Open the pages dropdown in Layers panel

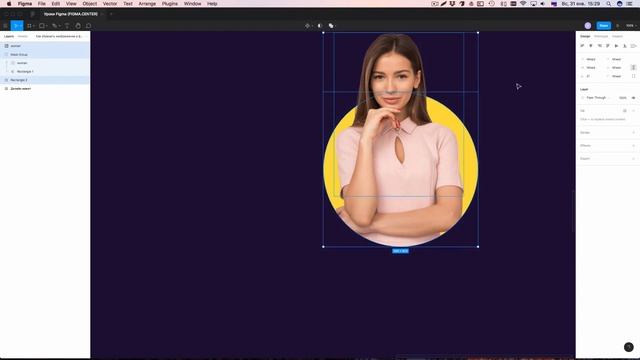click(60, 36)
